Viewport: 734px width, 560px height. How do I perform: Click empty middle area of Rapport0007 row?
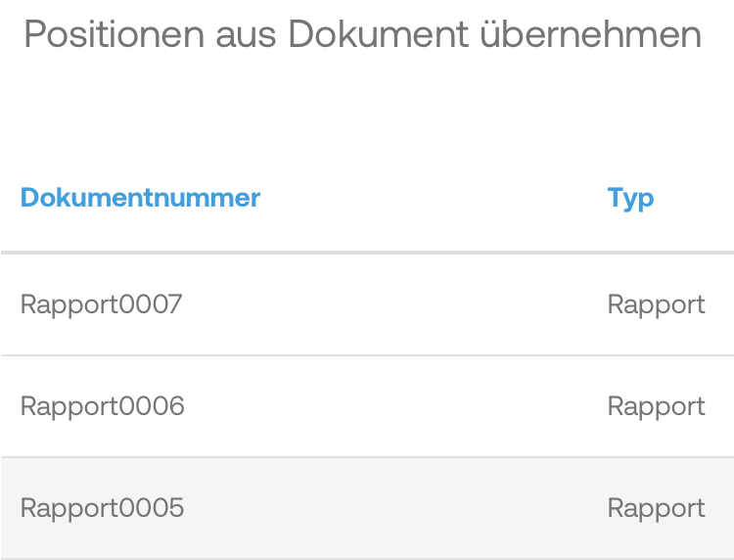[x=391, y=304]
